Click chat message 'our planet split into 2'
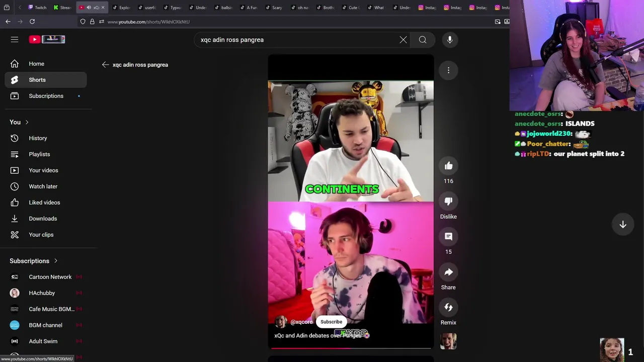This screenshot has height=362, width=644. pos(589,154)
